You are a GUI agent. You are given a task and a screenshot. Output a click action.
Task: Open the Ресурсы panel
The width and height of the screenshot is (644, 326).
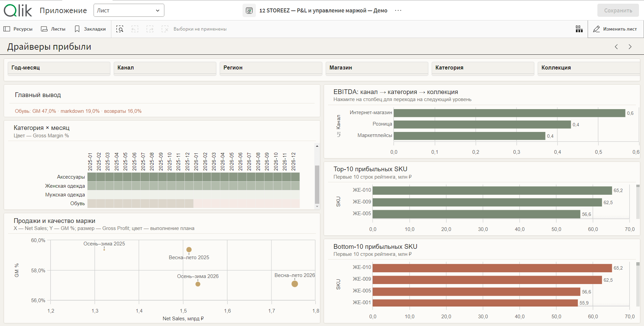[18, 29]
